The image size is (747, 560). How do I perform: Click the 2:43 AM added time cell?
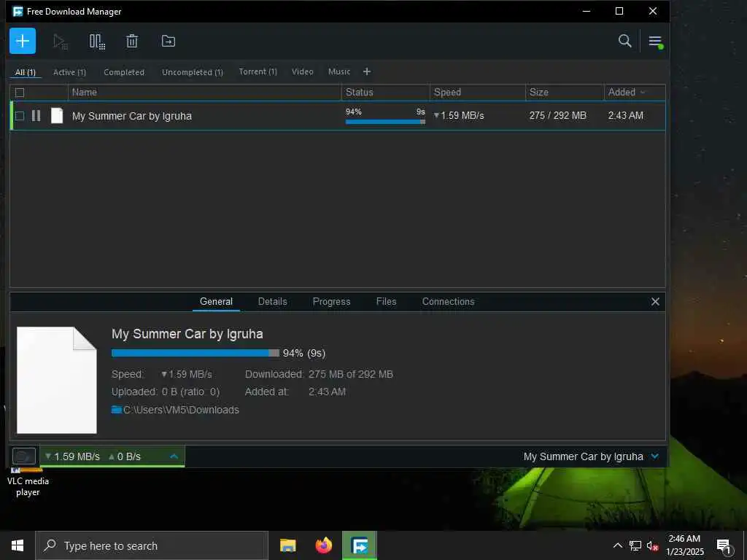[x=625, y=116]
